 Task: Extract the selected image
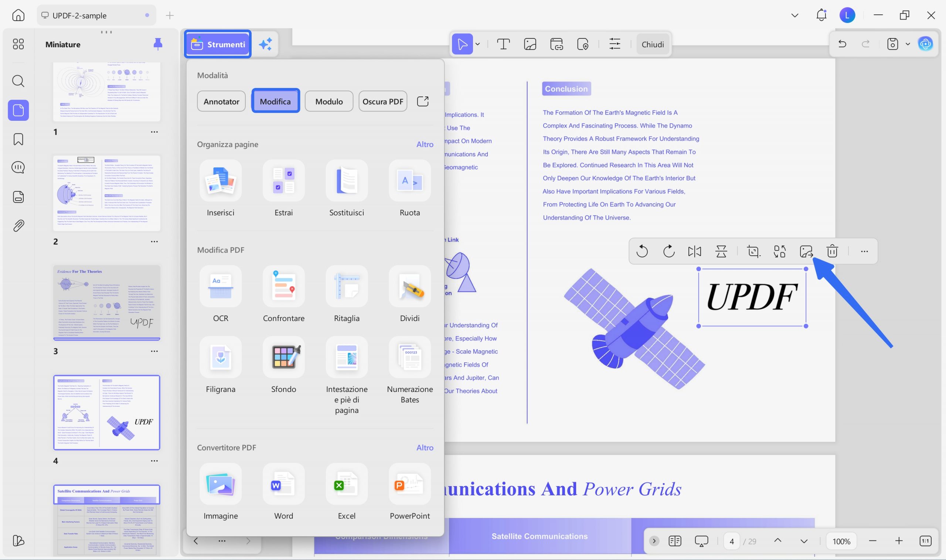pyautogui.click(x=806, y=251)
